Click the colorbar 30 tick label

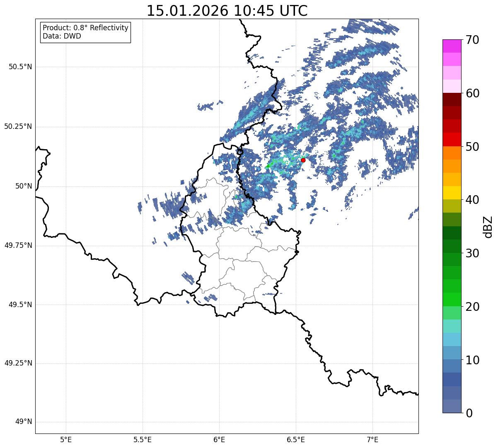click(472, 253)
